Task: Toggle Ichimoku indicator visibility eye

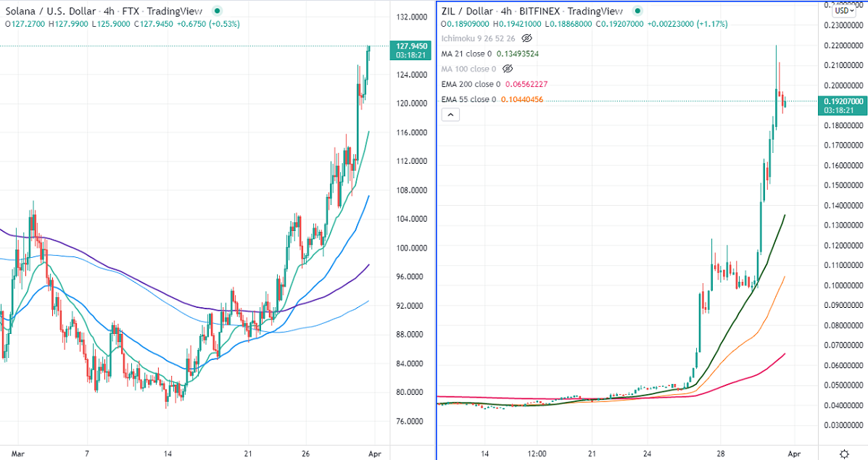Action: click(527, 38)
